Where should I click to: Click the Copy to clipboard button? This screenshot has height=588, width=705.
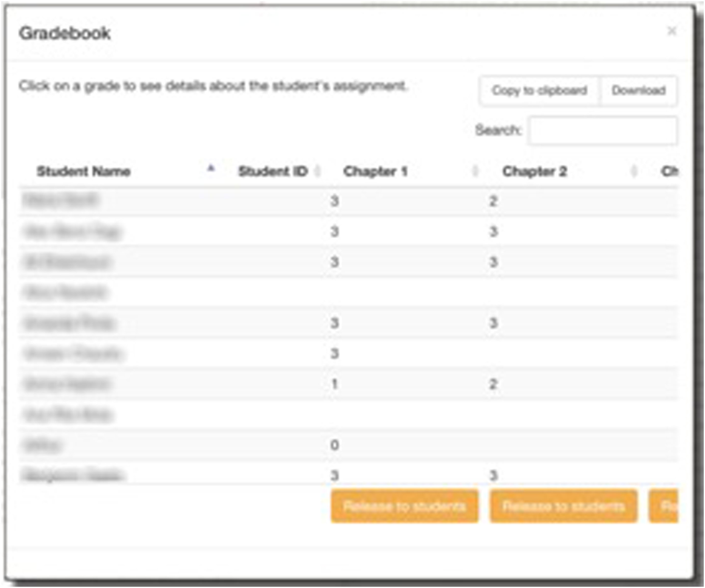[x=539, y=90]
